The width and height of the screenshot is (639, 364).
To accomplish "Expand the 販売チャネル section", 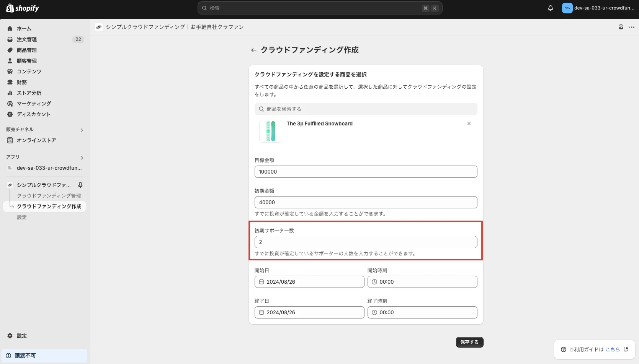I will [x=82, y=130].
